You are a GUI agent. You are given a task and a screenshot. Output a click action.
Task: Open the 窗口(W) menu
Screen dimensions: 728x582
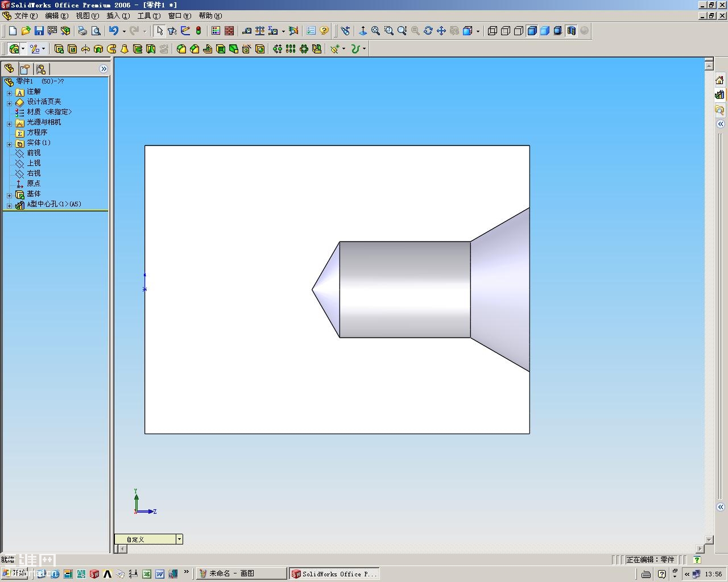click(179, 16)
